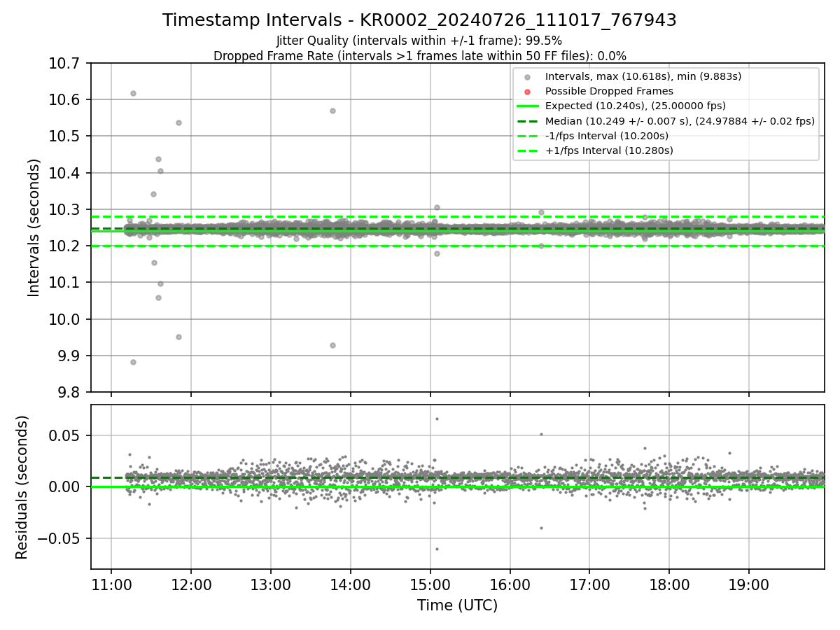Viewport: 840px width, 630px height.
Task: Click the "Intervals (seconds)" y-axis label
Action: click(34, 227)
